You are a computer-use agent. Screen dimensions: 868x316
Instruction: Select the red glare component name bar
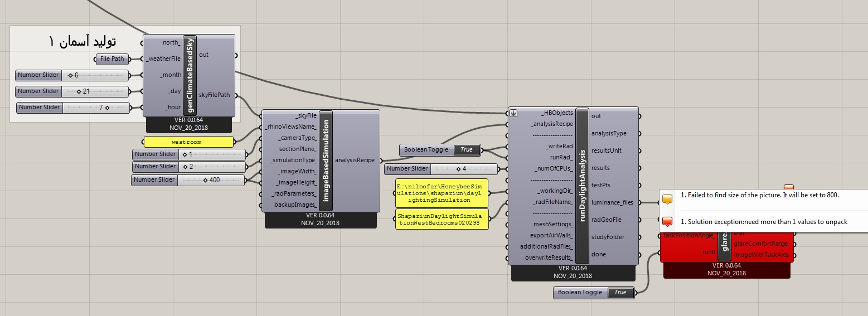click(725, 246)
